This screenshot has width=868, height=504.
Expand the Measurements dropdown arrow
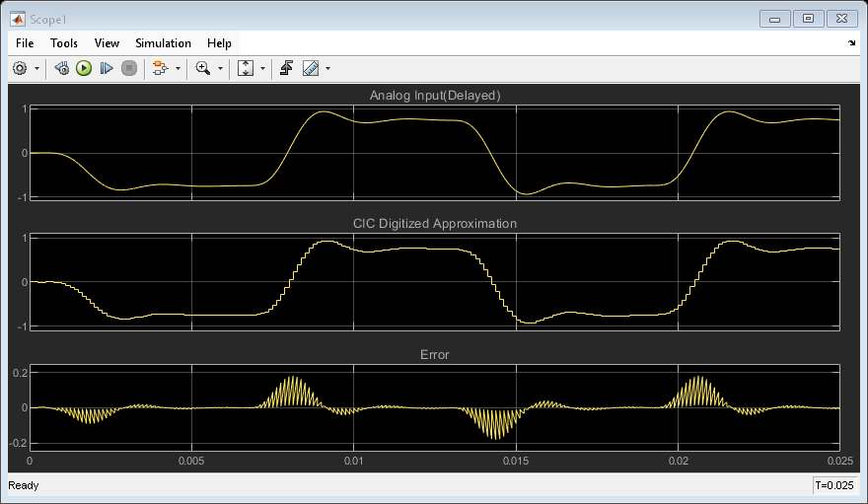[327, 69]
